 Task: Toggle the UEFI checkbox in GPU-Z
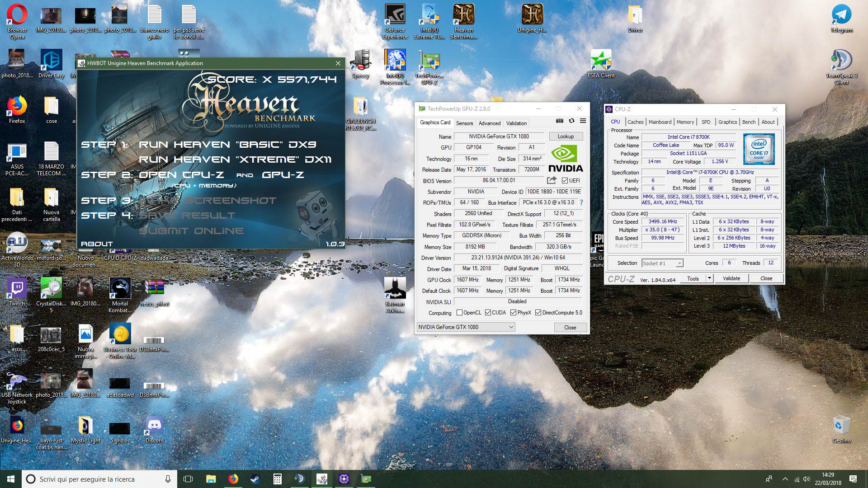point(565,181)
